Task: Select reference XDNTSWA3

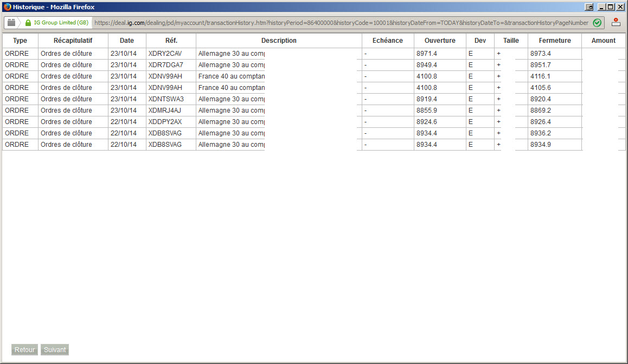Action: [166, 99]
